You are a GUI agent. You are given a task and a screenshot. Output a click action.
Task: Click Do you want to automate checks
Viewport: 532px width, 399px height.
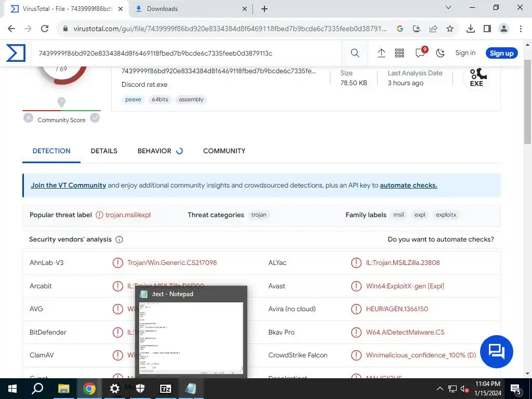(x=441, y=240)
